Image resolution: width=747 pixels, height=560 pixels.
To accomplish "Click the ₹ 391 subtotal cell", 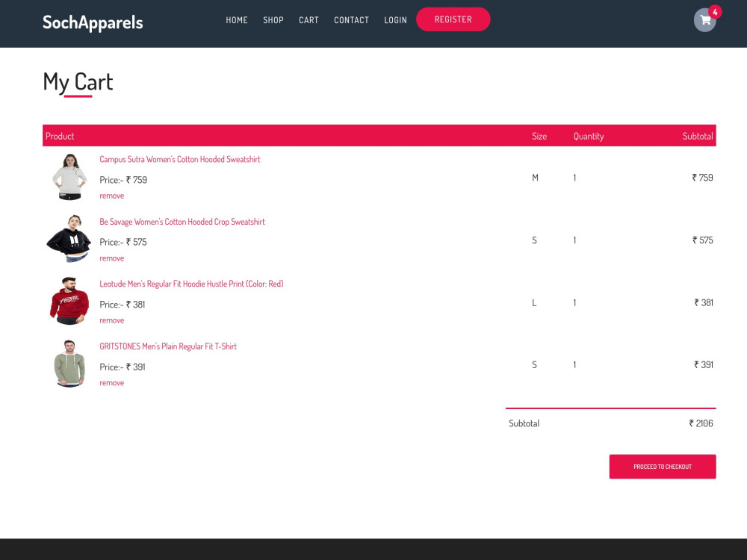I will point(704,365).
